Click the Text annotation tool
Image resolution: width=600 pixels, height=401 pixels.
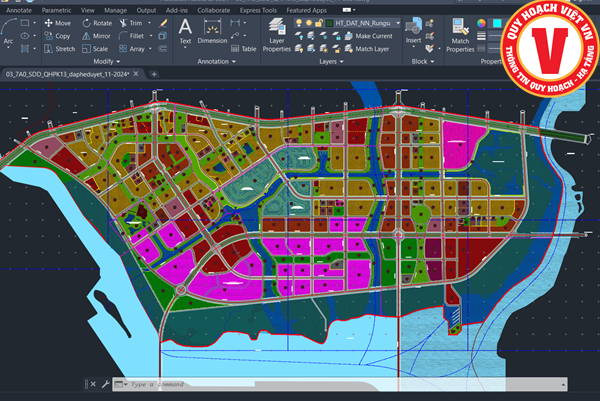(185, 32)
